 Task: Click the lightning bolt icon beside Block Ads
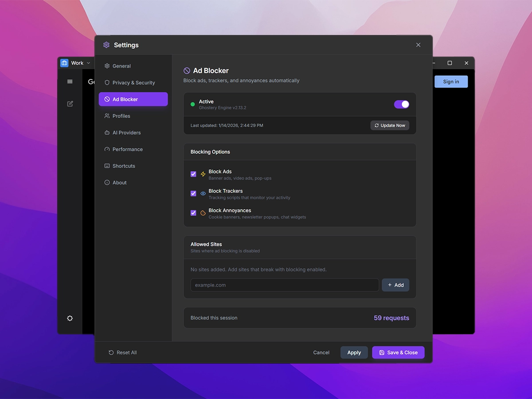(x=203, y=174)
